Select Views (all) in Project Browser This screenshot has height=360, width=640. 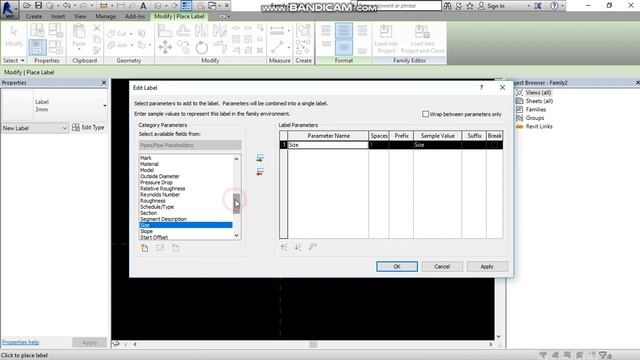539,93
